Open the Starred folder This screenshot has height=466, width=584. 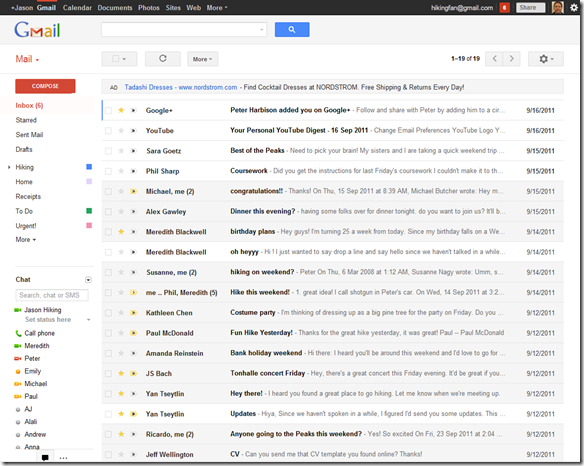point(26,120)
